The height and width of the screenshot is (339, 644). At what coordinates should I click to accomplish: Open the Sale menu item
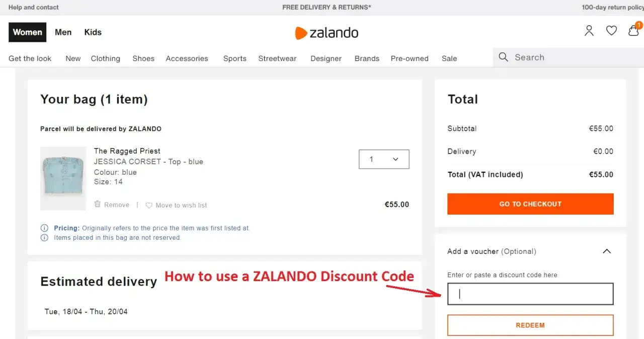point(449,58)
